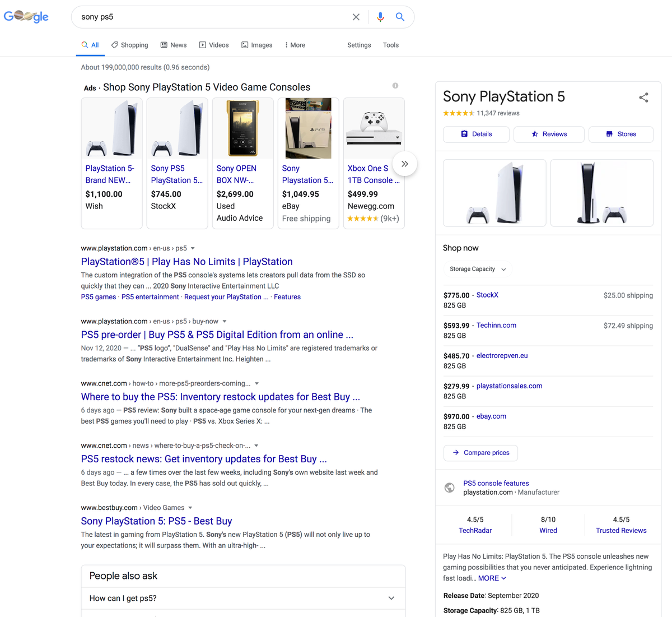Expand description with MORE link
Viewport: 672px width, 617px height.
tap(492, 578)
